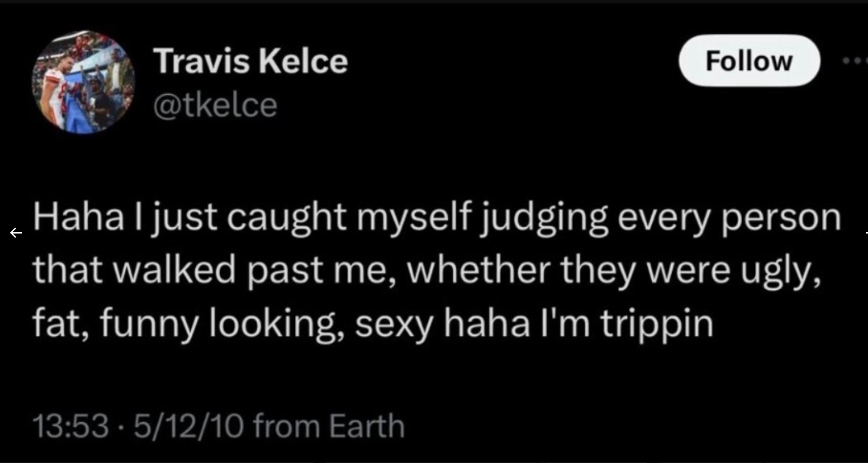Image resolution: width=868 pixels, height=463 pixels.
Task: Click the left back arrow icon
Action: (16, 233)
